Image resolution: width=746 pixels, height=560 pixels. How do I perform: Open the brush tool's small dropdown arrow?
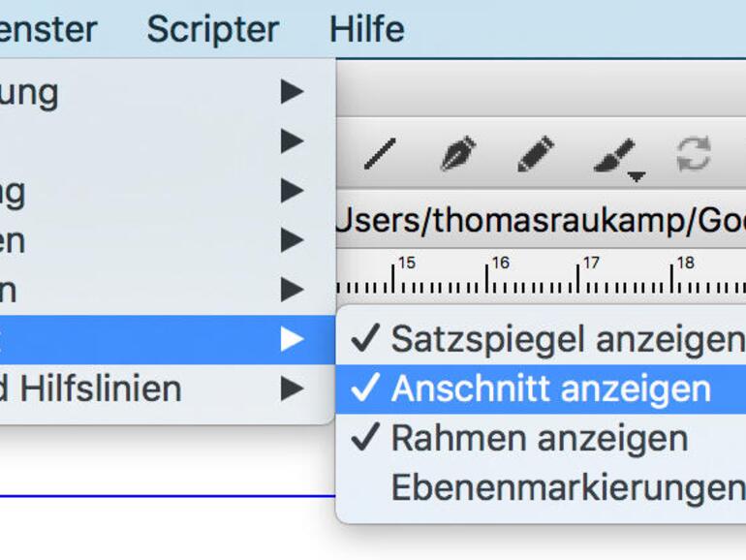tap(637, 176)
